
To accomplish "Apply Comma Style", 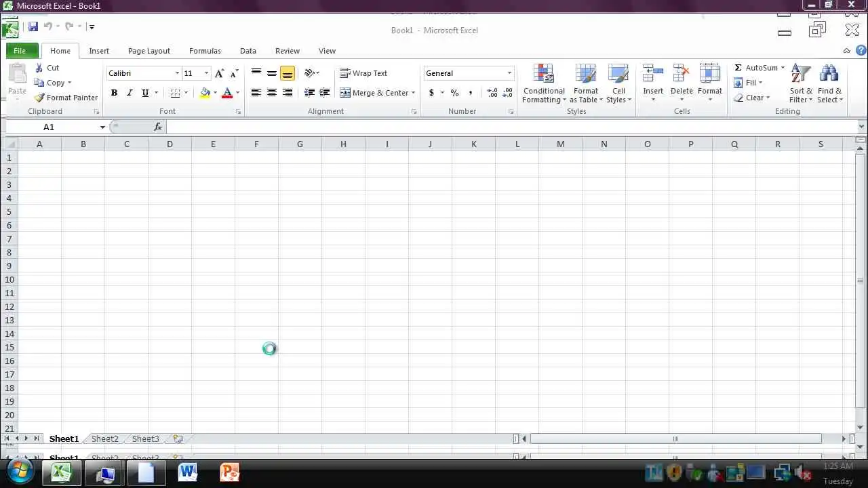I will [470, 93].
